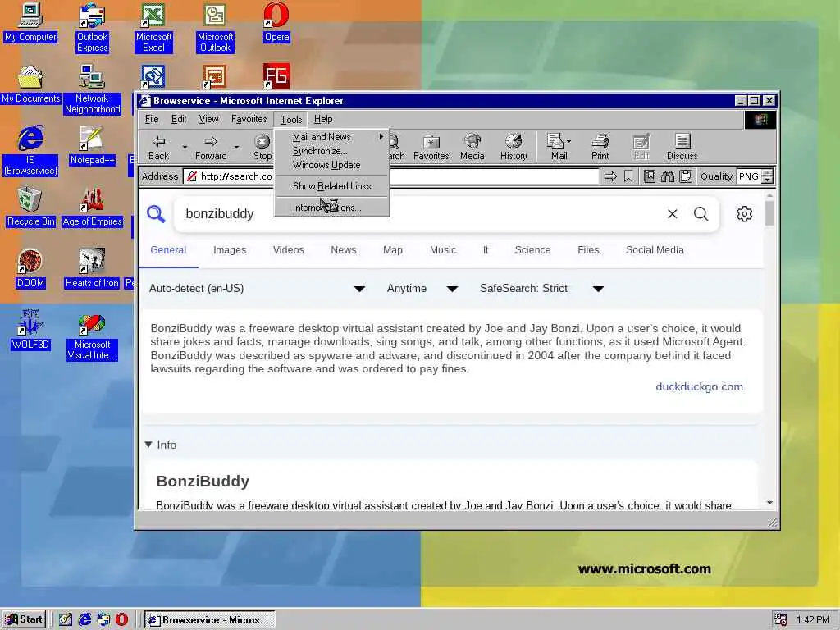840x630 pixels.
Task: Open the View menu
Action: pyautogui.click(x=208, y=119)
